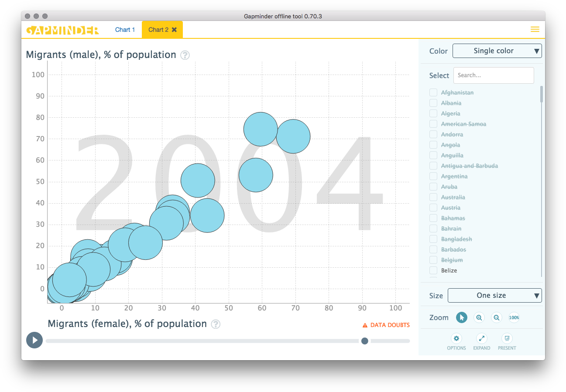Click help icon beside the male migrants title

click(185, 55)
